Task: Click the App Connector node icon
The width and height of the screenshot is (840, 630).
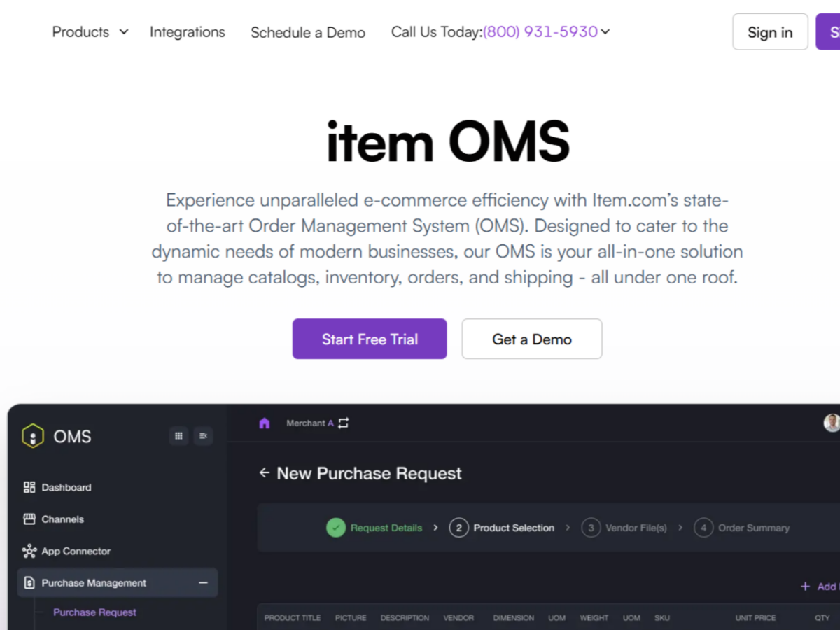Action: (29, 551)
